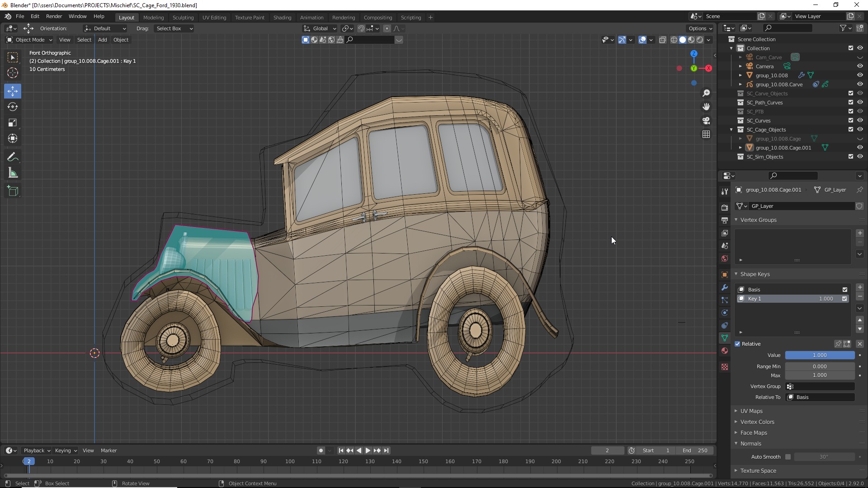Open Keying menu in timeline
868x488 pixels.
click(x=65, y=450)
